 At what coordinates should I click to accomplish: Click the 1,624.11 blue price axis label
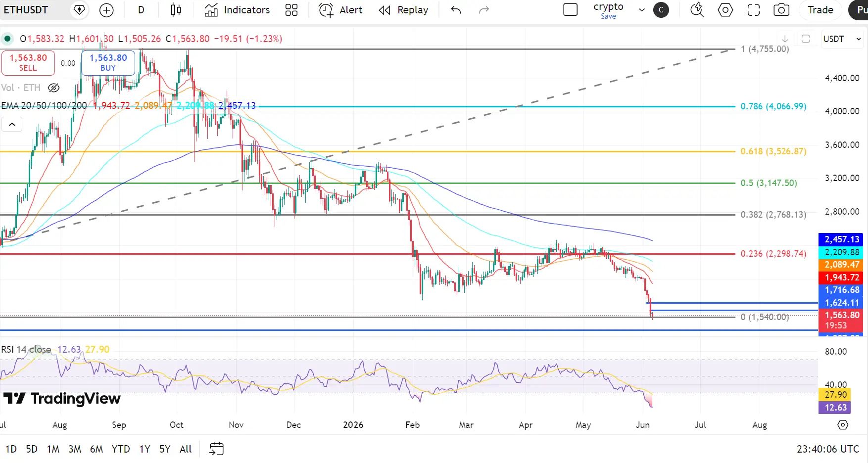click(x=841, y=303)
